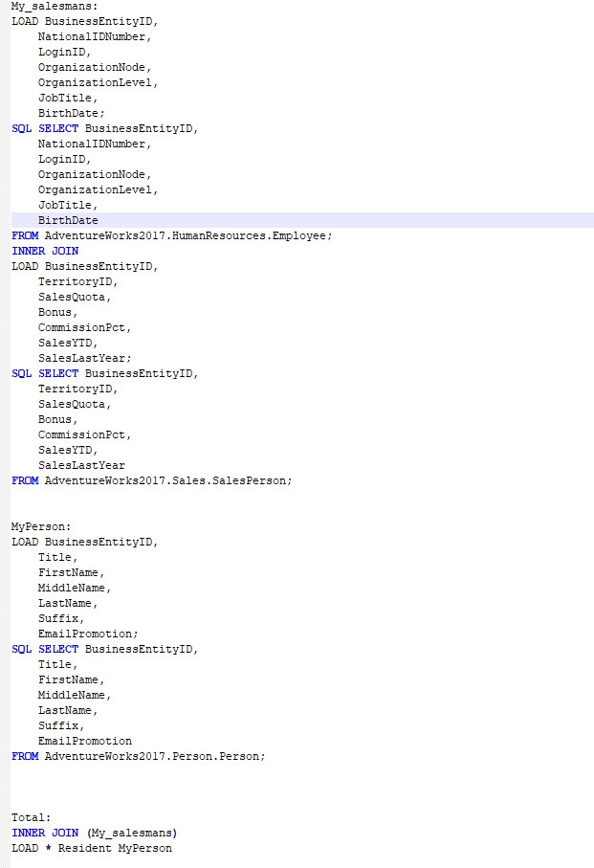Click "Title," in the MyPerson LOAD list

pos(57,557)
